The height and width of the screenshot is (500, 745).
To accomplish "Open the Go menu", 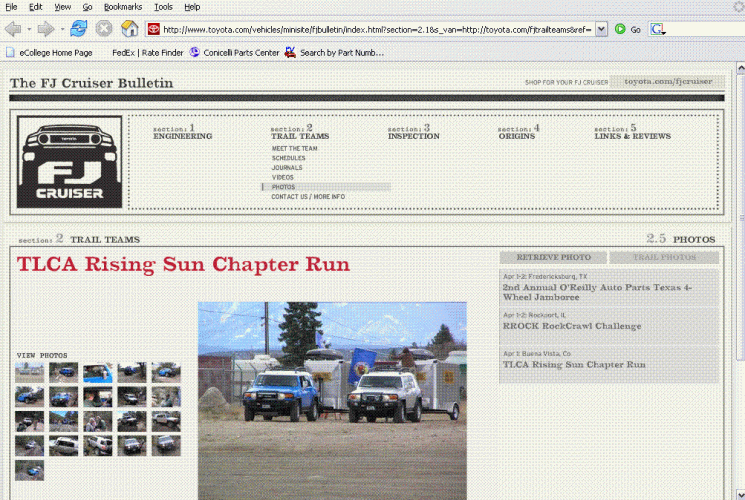I will tap(87, 7).
